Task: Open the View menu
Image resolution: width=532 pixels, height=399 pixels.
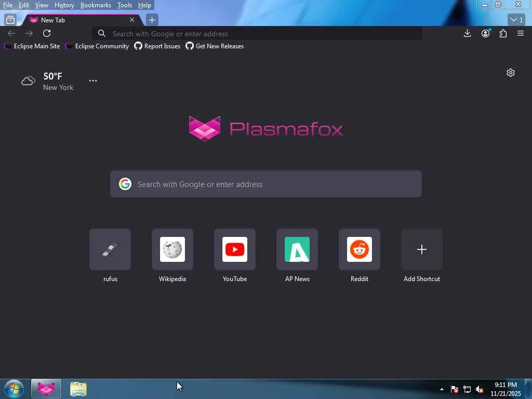Action: point(42,5)
